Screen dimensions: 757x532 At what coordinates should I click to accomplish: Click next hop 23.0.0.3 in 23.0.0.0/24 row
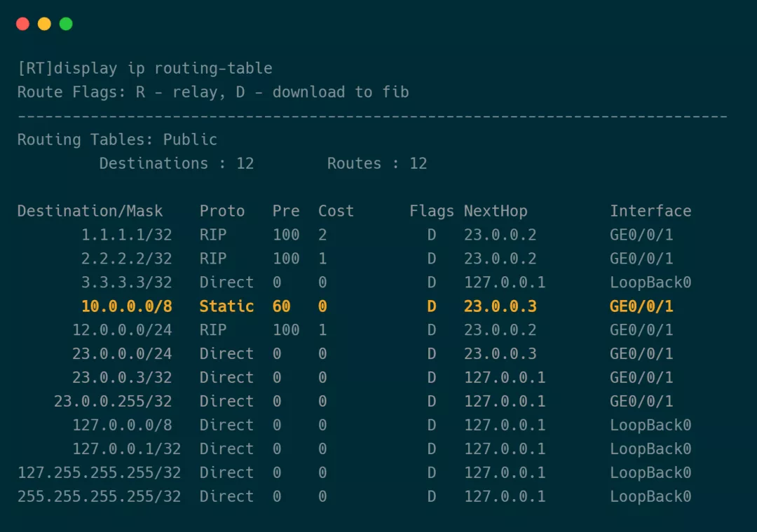[500, 353]
